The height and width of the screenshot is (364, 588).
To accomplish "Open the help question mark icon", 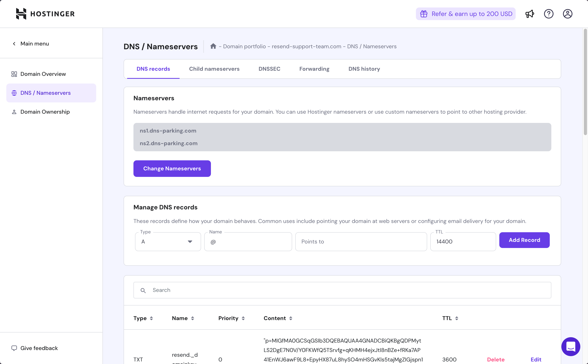I will click(x=549, y=14).
